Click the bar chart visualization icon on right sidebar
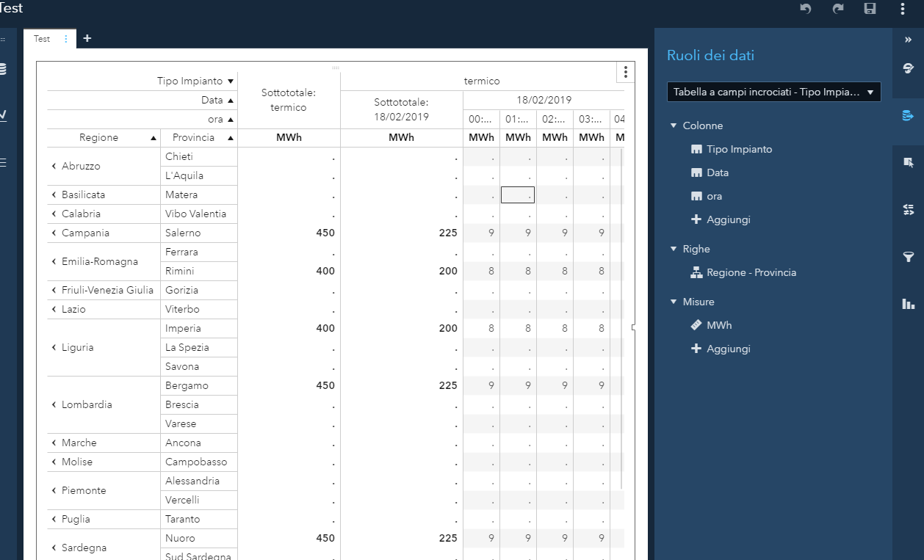The image size is (924, 560). pos(909,304)
